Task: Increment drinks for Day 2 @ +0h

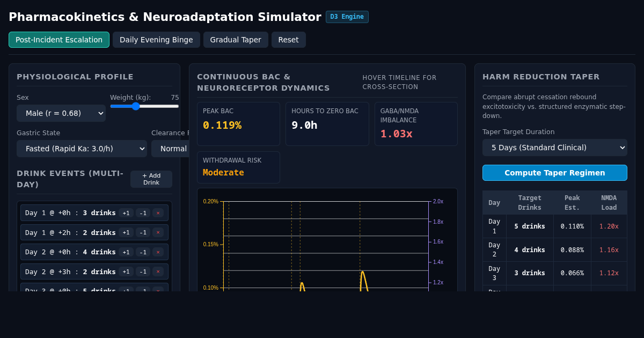Action: (126, 252)
